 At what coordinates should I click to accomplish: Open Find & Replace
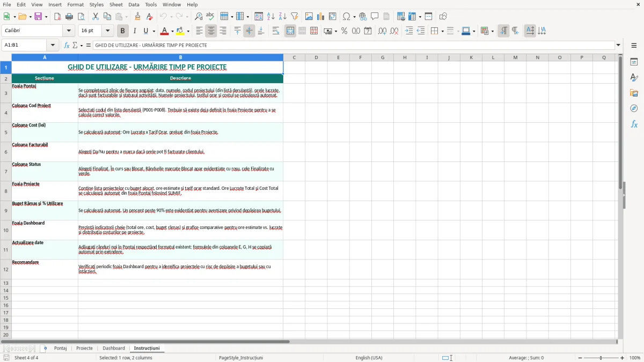[x=199, y=17]
